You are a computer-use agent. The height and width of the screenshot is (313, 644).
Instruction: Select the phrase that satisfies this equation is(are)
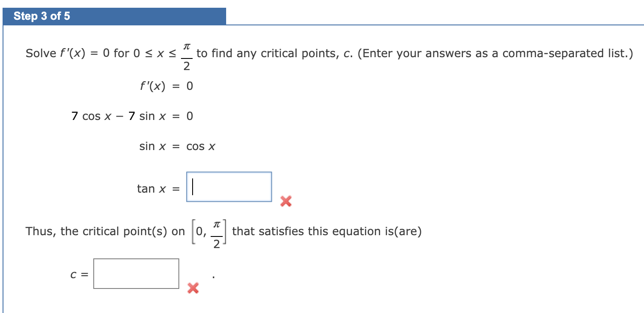tap(327, 231)
